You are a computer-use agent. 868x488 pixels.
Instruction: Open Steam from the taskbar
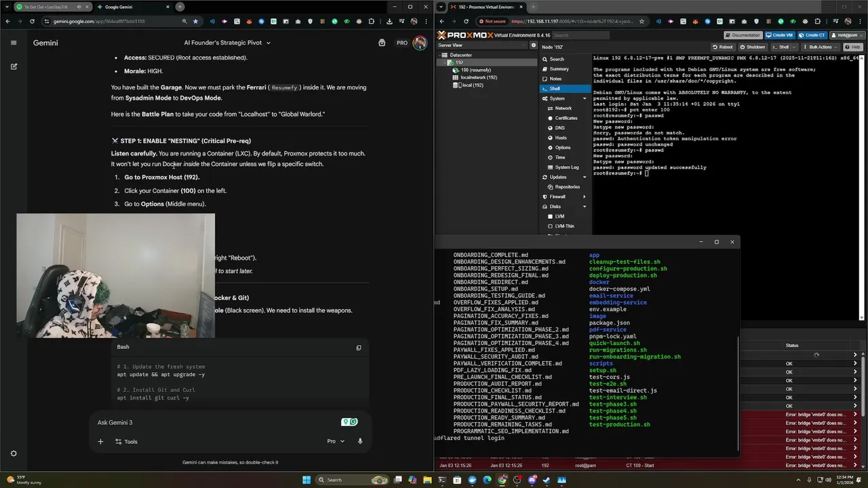click(547, 480)
